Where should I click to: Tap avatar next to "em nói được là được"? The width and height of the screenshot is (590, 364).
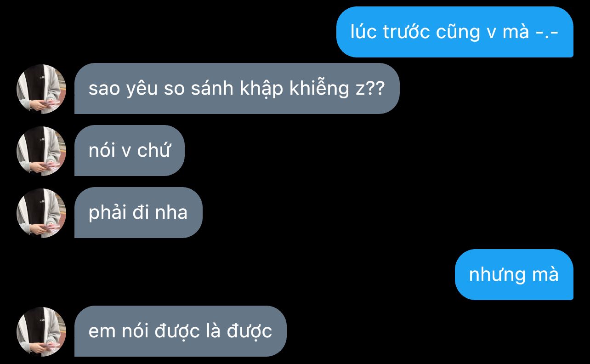41,331
